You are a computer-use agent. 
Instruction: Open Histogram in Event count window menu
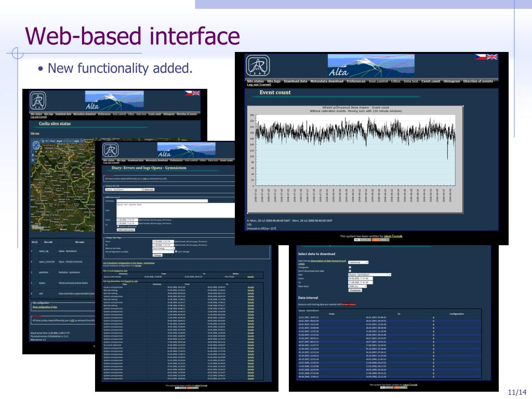tap(451, 81)
